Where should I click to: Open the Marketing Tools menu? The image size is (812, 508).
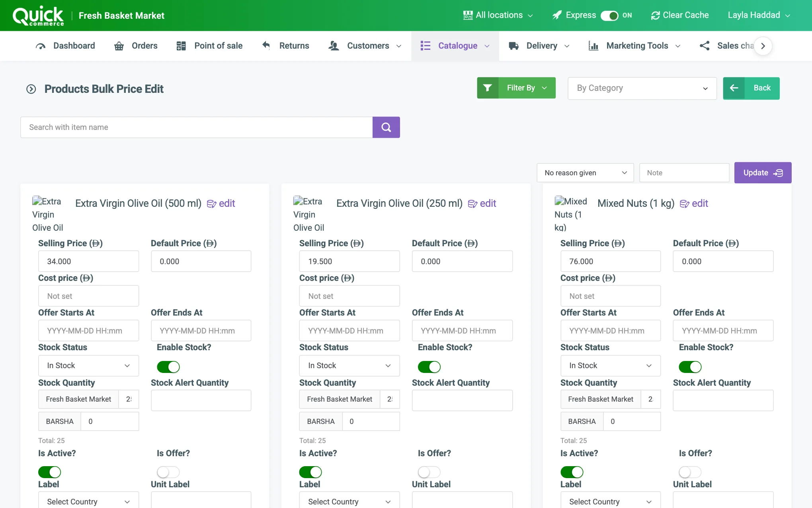634,46
